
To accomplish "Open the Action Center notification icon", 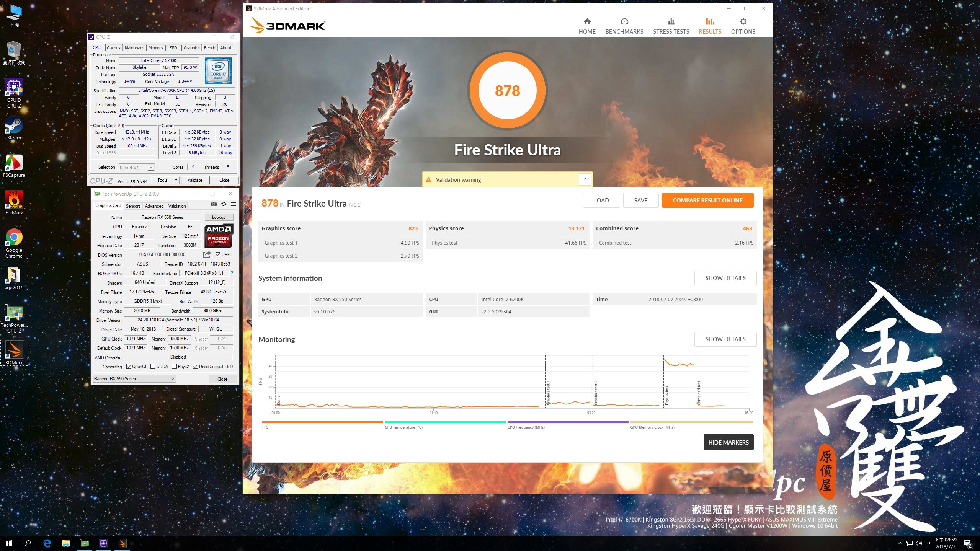I will click(968, 543).
